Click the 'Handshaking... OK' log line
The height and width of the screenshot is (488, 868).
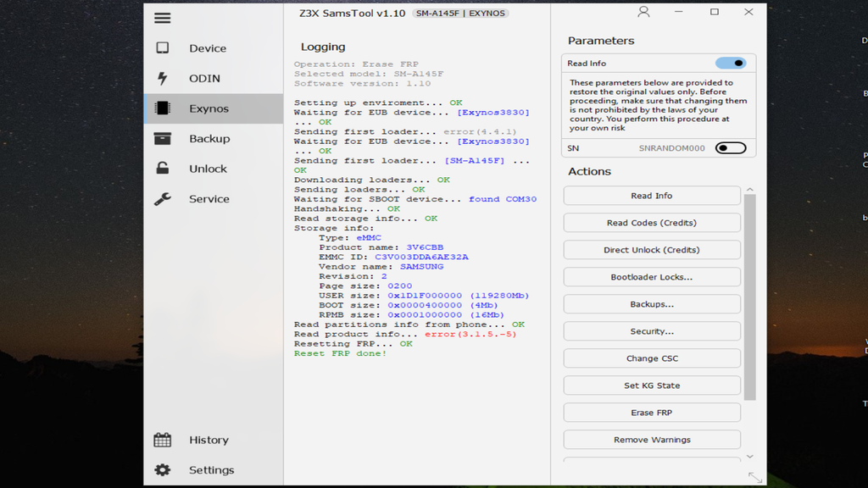[x=347, y=208]
